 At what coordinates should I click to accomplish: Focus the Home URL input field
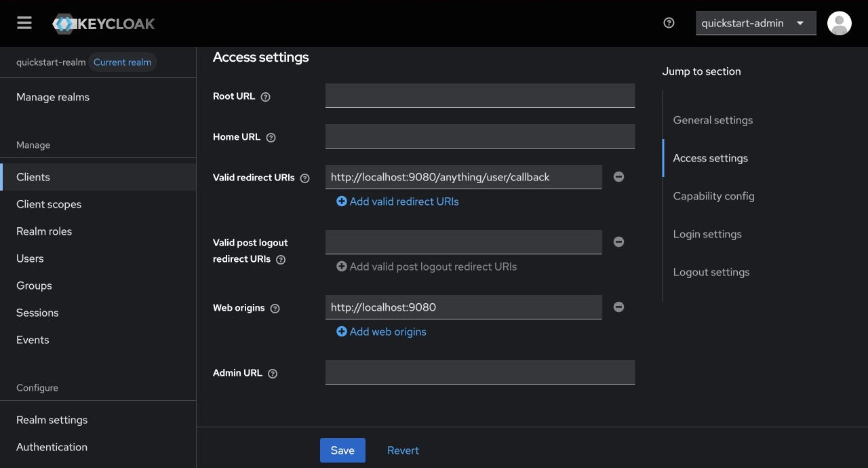coord(480,136)
